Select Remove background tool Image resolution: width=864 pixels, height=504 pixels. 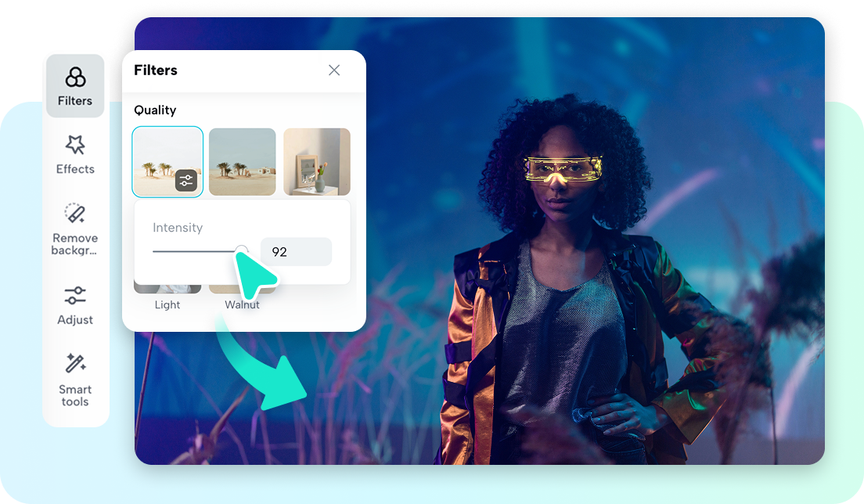[x=75, y=229]
